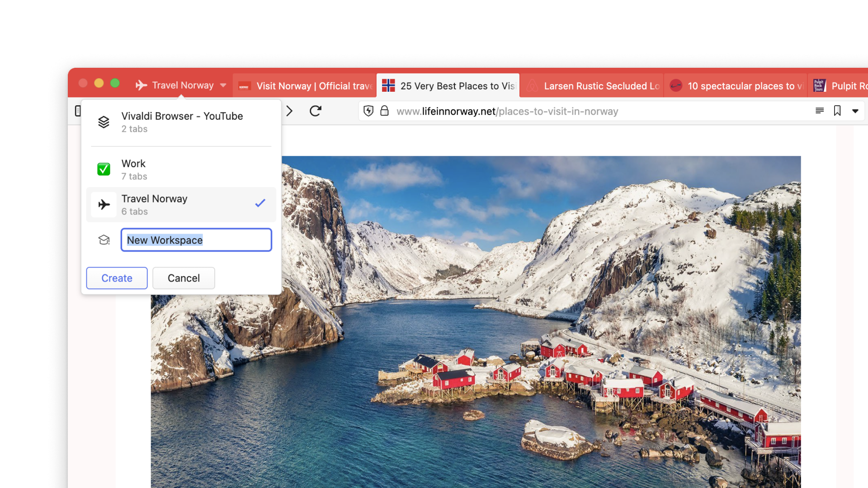The image size is (868, 488).
Task: Click the green macOS zoom traffic light
Action: coord(115,83)
